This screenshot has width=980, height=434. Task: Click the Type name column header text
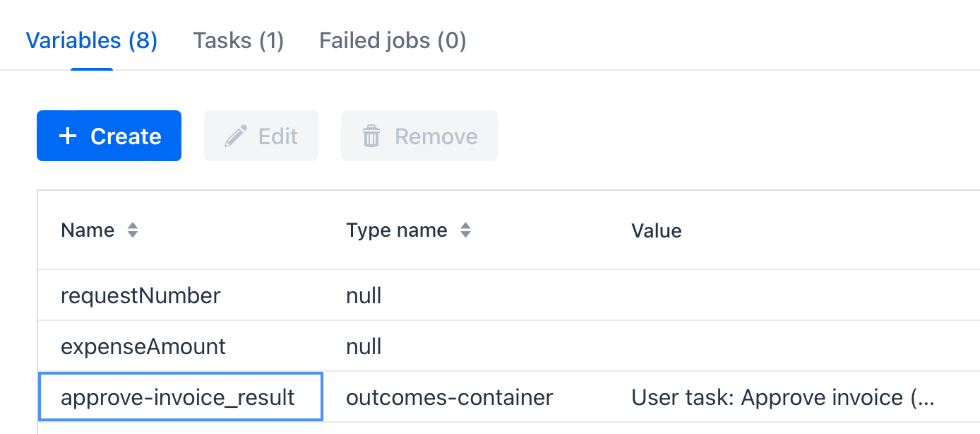397,230
